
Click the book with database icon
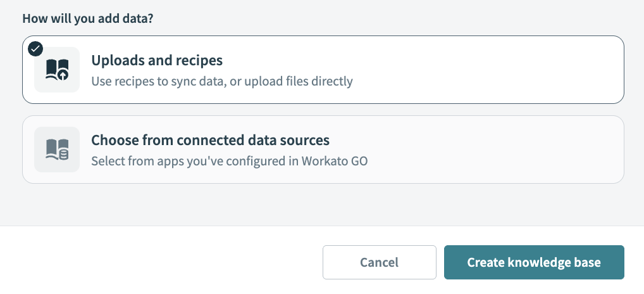[x=57, y=150]
